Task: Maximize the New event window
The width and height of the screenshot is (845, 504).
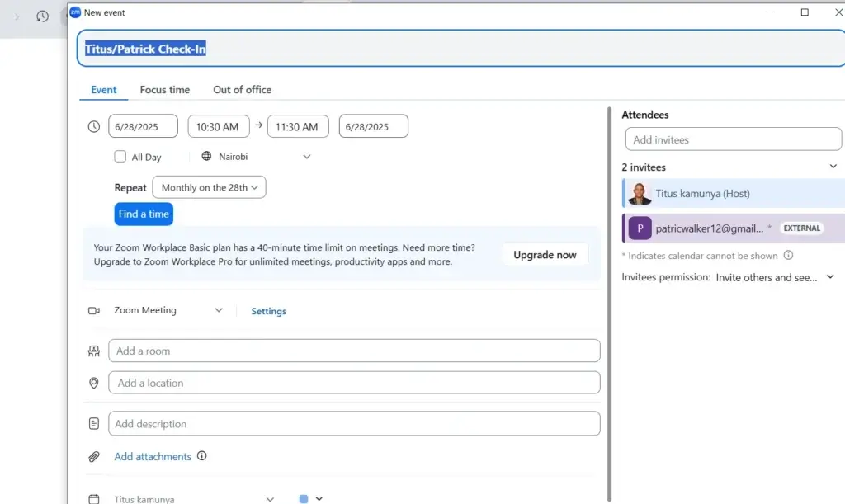Action: click(x=805, y=12)
